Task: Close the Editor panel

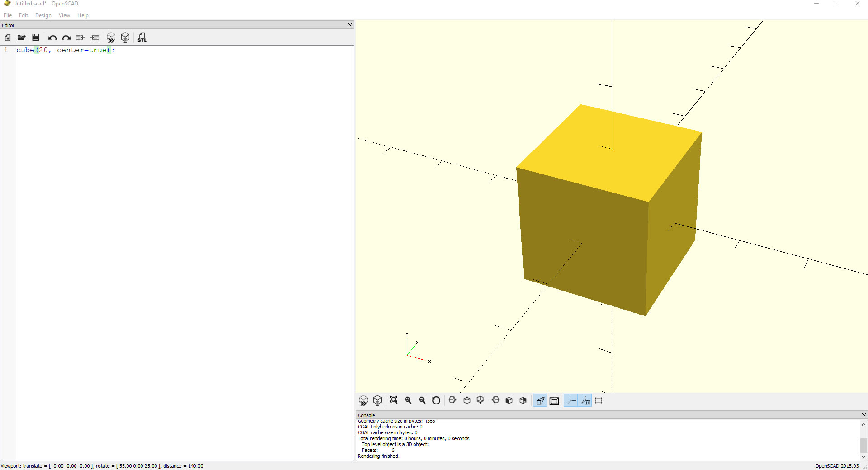Action: pos(350,25)
